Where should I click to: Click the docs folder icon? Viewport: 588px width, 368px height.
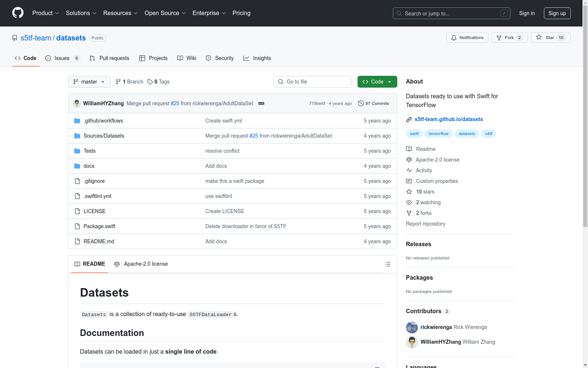click(x=77, y=166)
